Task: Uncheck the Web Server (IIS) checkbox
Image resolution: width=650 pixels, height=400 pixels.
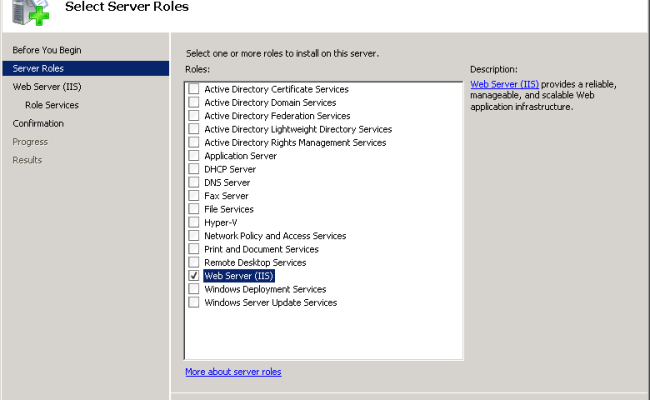Action: tap(194, 275)
